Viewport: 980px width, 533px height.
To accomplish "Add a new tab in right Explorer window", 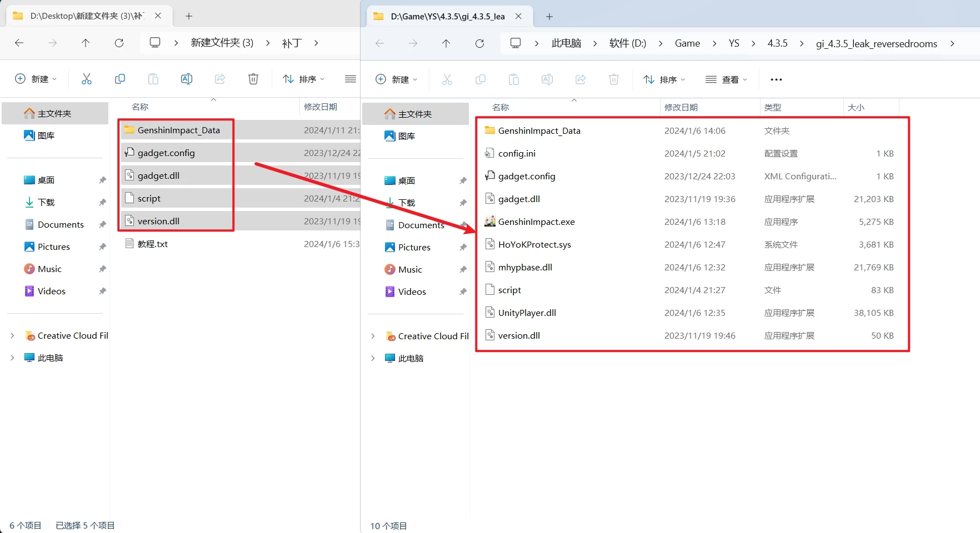I will [x=549, y=17].
